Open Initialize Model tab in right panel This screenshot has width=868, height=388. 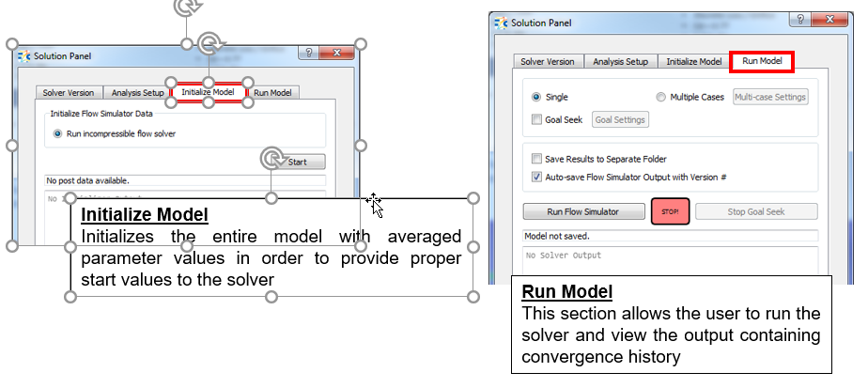pos(694,62)
